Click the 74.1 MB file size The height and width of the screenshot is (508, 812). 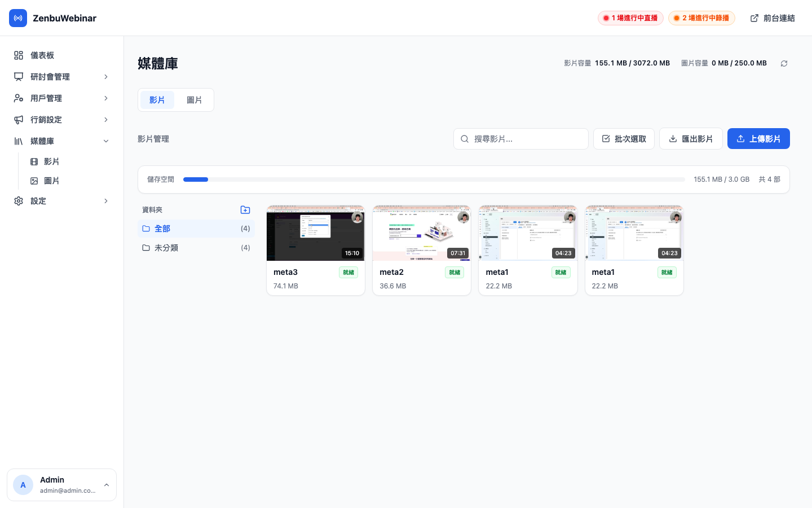(x=286, y=286)
